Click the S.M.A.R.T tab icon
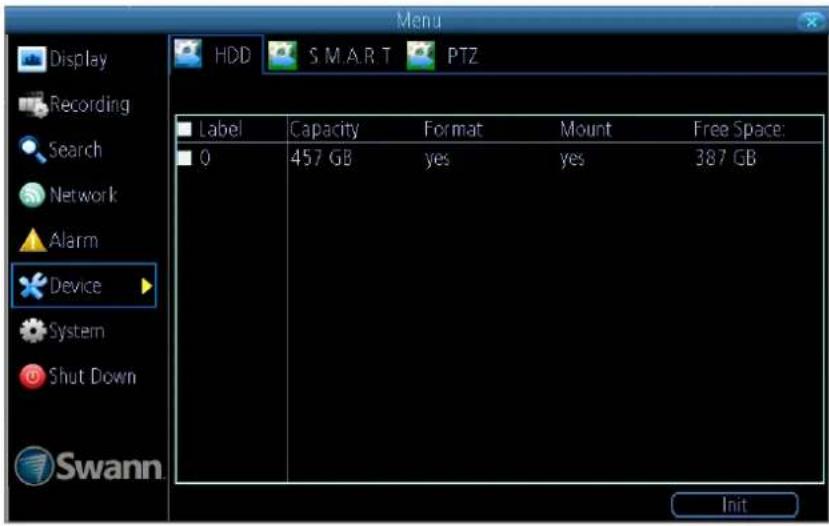Viewport: 829px width, 526px height. 282,56
